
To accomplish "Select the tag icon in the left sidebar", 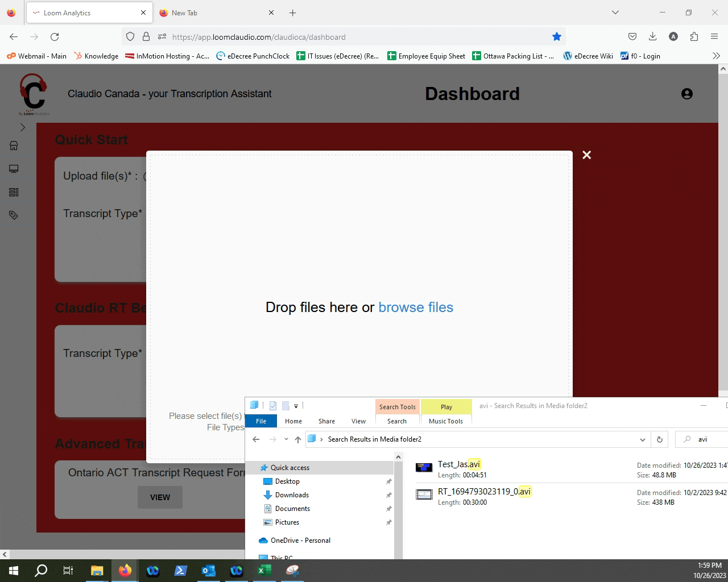I will pyautogui.click(x=14, y=215).
